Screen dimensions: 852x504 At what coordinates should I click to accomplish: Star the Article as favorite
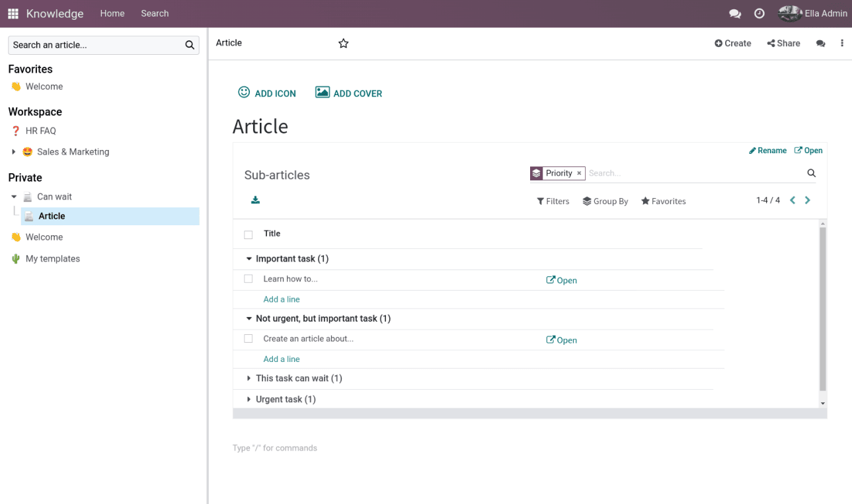343,44
